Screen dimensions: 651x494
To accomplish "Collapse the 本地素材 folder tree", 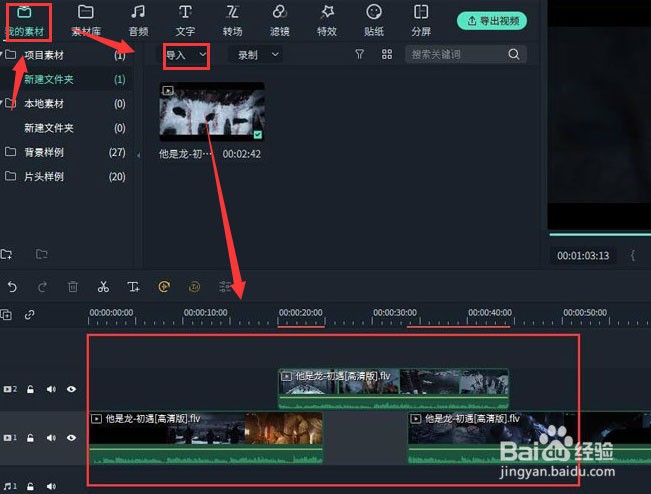I will pos(2,103).
